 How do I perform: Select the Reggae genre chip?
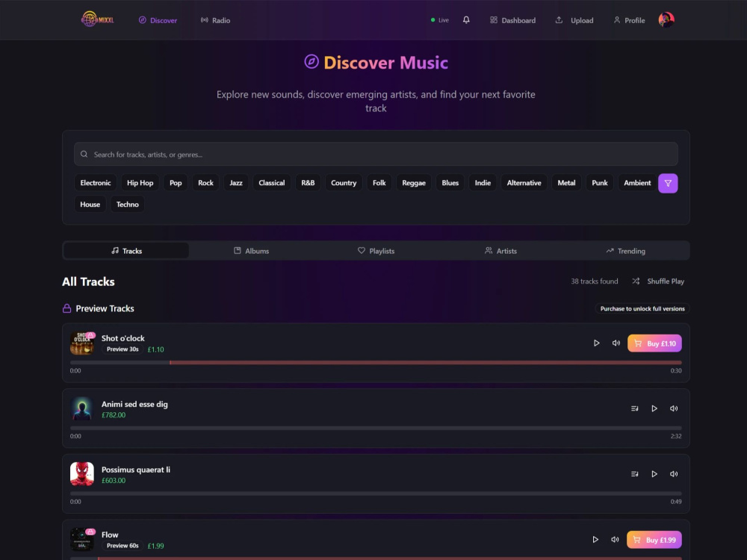tap(414, 183)
